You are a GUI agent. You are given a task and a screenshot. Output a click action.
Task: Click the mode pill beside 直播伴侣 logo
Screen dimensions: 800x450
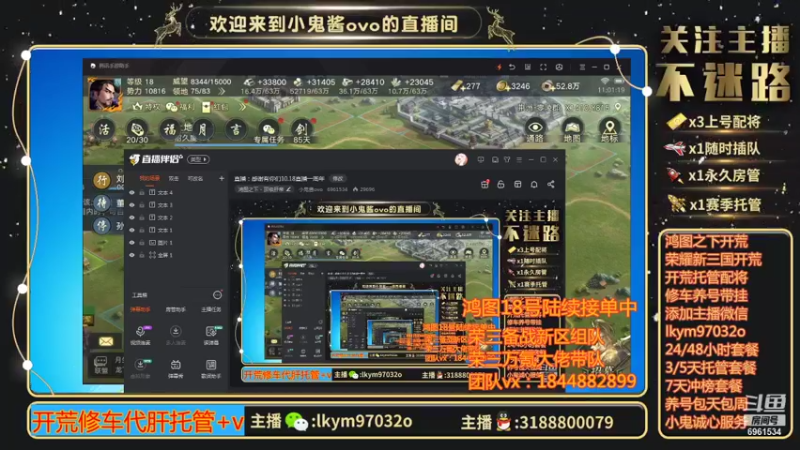click(x=198, y=160)
